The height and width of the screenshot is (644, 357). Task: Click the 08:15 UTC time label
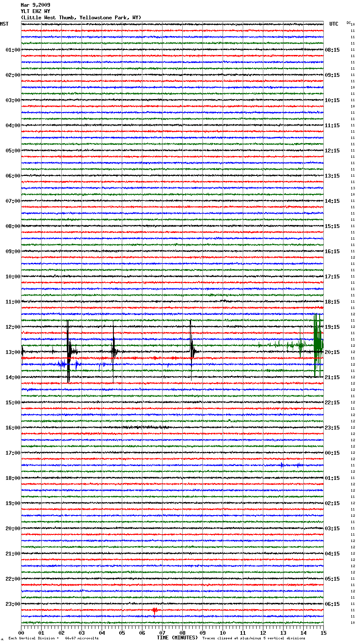click(332, 50)
